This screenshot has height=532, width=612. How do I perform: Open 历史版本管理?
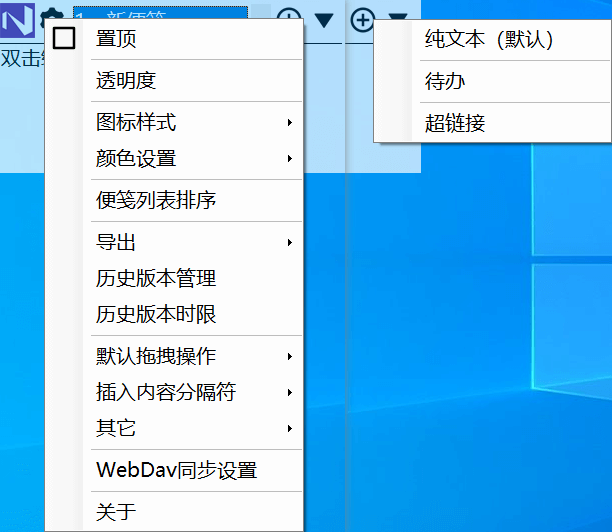click(x=174, y=278)
